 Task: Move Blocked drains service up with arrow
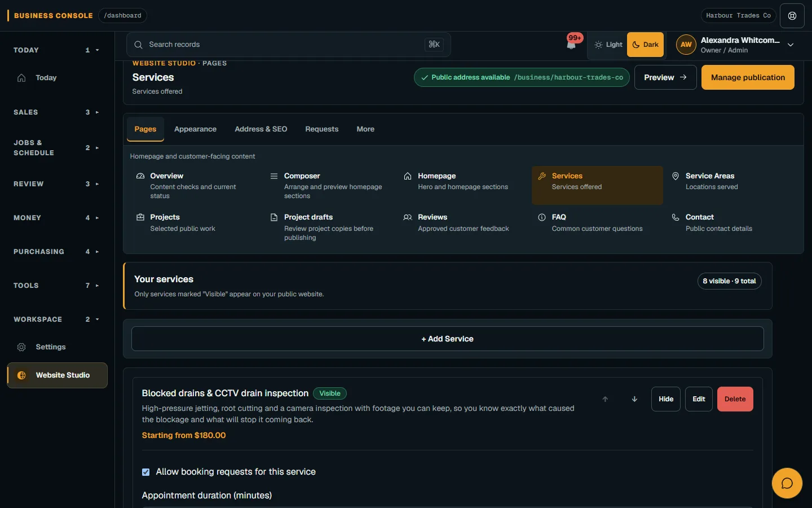coord(605,399)
